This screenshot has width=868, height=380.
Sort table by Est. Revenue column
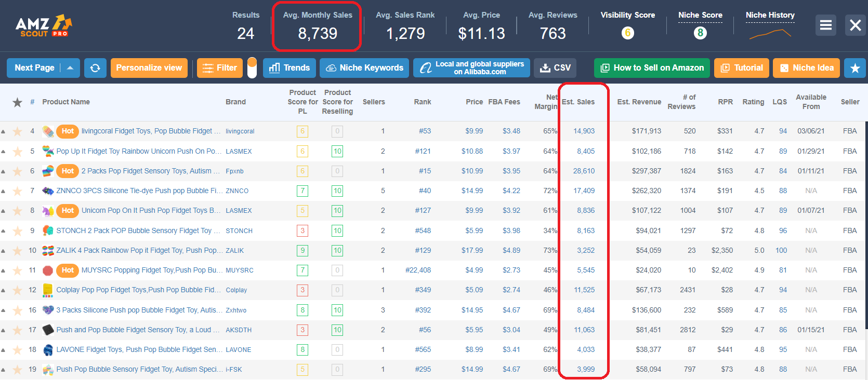pyautogui.click(x=639, y=102)
